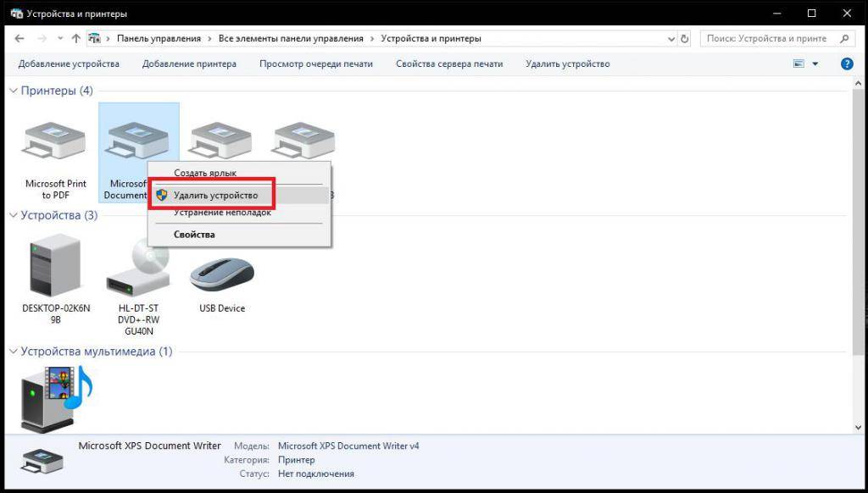Collapse the Устройства (3) group
Image resolution: width=868 pixels, height=493 pixels.
click(x=14, y=215)
